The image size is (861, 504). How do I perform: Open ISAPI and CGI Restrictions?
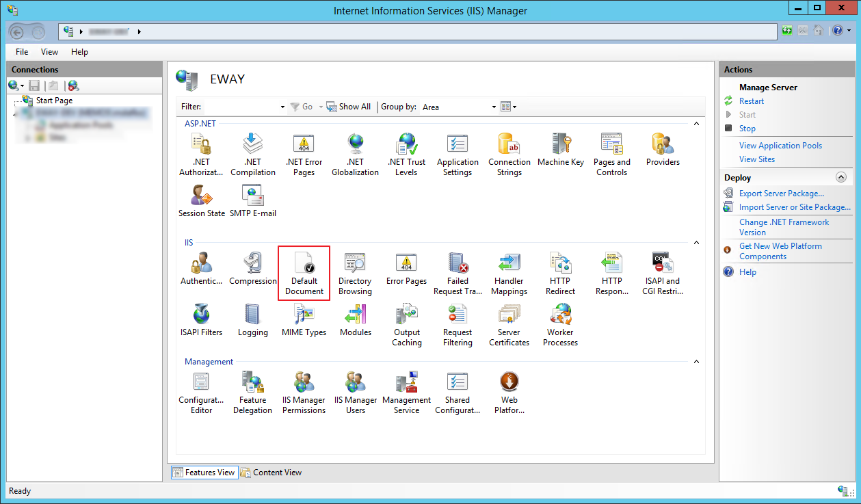click(x=663, y=274)
